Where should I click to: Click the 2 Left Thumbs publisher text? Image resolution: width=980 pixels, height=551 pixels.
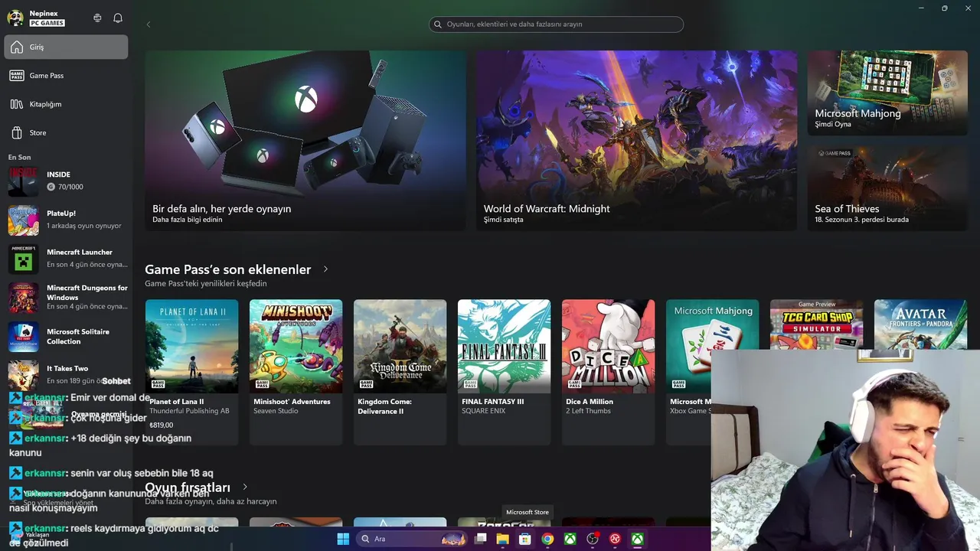pos(589,411)
